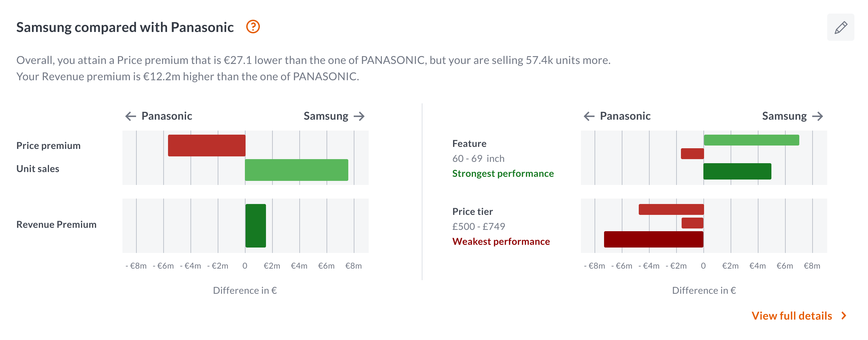Click the dark green Revenue Premium bar
This screenshot has width=868, height=340.
[x=256, y=226]
